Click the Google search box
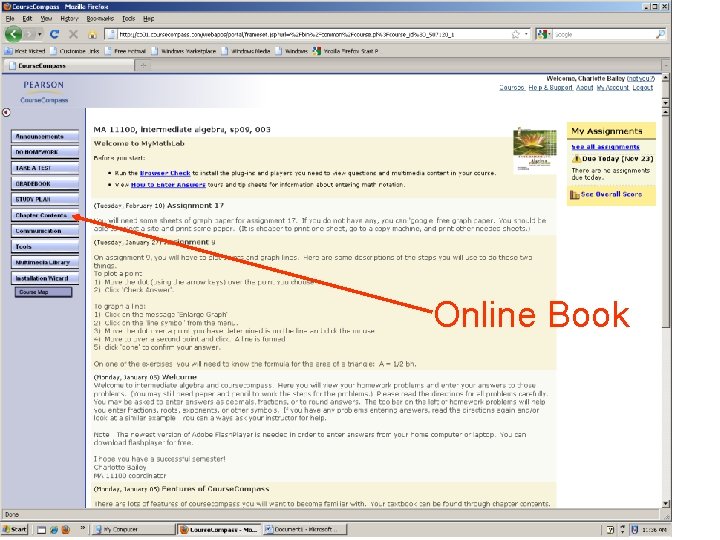 604,34
